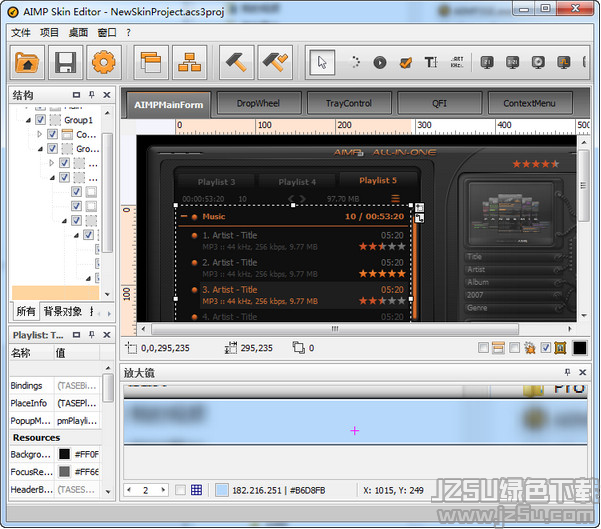Switch to the DropWheel tab
Image resolution: width=601 pixels, height=529 pixels.
pos(259,103)
